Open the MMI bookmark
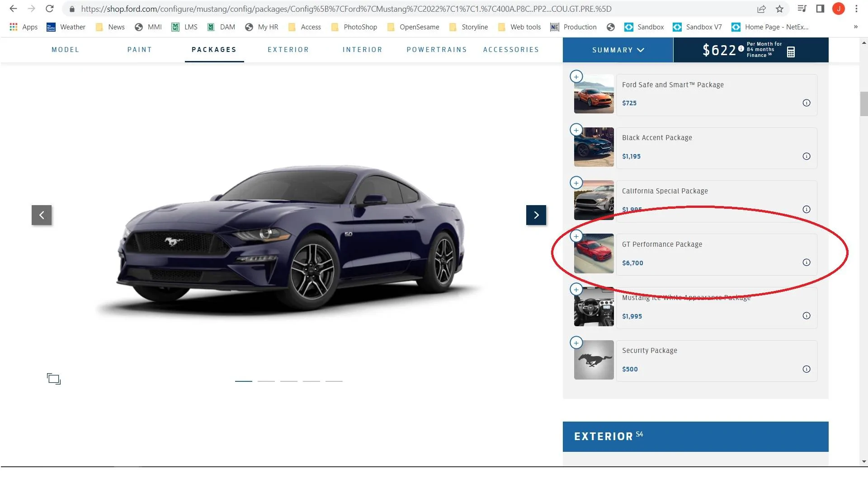Image resolution: width=868 pixels, height=488 pixels. [148, 27]
